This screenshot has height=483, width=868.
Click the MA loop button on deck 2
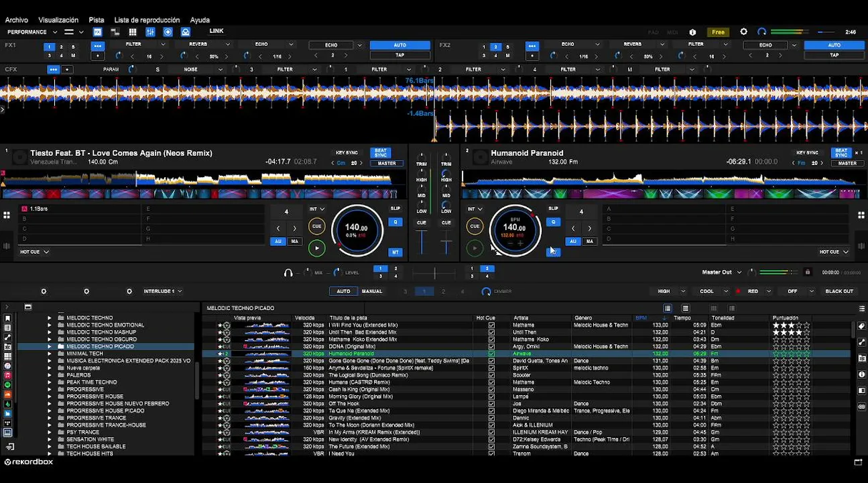pos(589,241)
